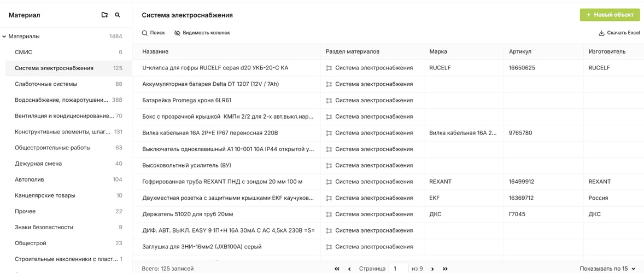Create a new item with Новый объект
644x273 pixels.
click(610, 15)
